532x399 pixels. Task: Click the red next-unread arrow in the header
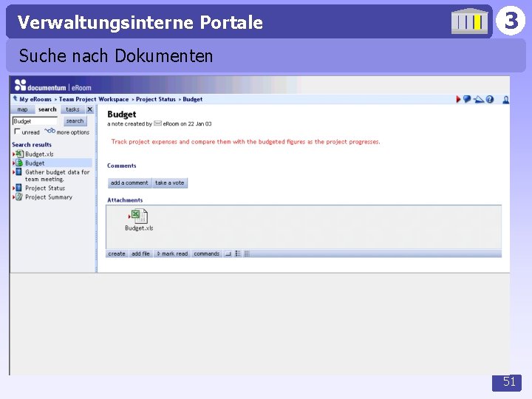[x=458, y=99]
